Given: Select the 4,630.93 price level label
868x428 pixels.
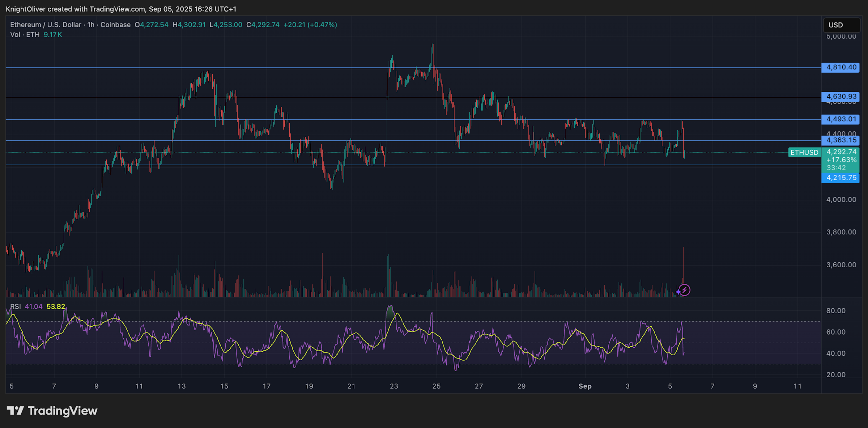Looking at the screenshot, I should 840,97.
